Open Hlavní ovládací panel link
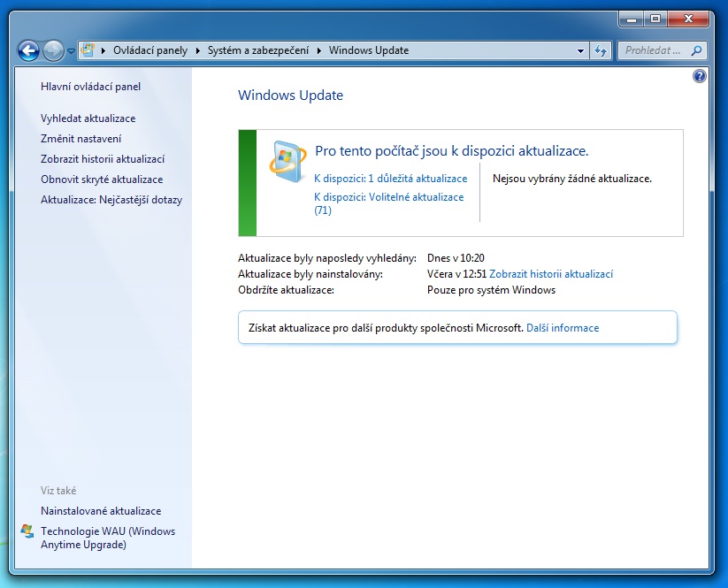Viewport: 728px width, 588px height. (x=90, y=87)
